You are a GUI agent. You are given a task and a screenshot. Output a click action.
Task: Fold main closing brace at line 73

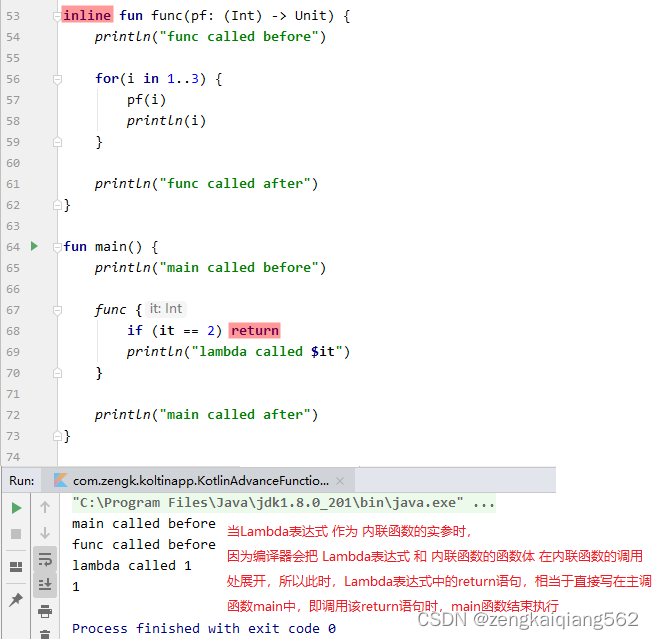pos(57,436)
